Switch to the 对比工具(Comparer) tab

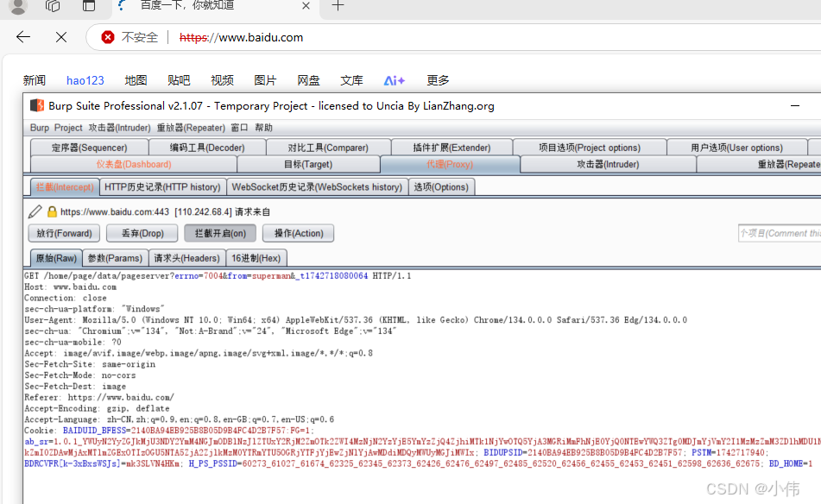point(328,148)
